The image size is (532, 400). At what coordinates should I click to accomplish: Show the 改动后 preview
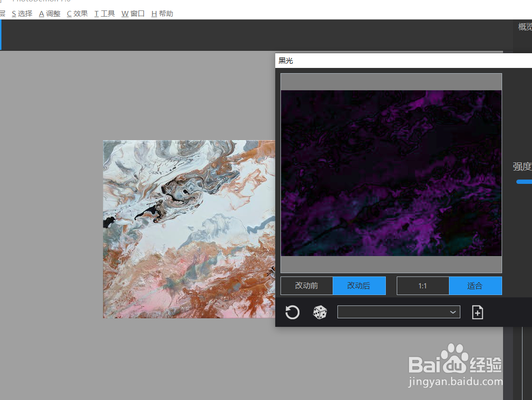click(x=359, y=286)
